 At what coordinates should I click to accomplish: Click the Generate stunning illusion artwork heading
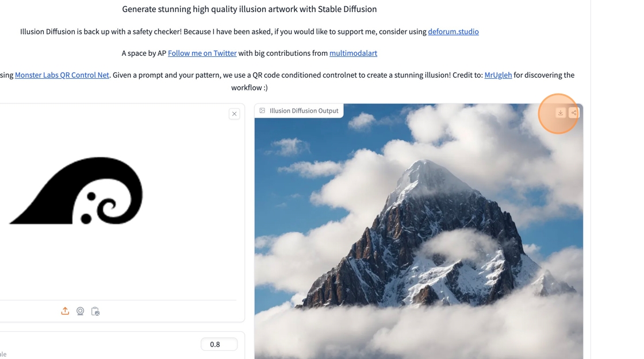coord(250,9)
